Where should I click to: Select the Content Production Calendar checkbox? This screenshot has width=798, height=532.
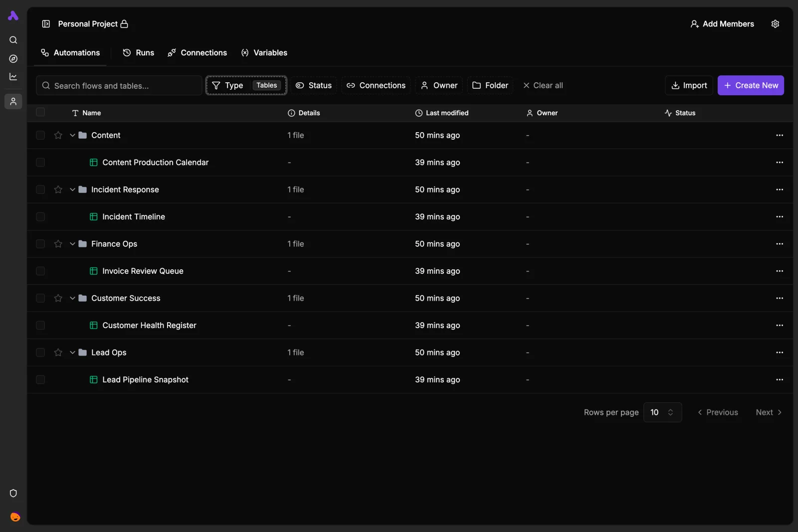click(x=40, y=163)
